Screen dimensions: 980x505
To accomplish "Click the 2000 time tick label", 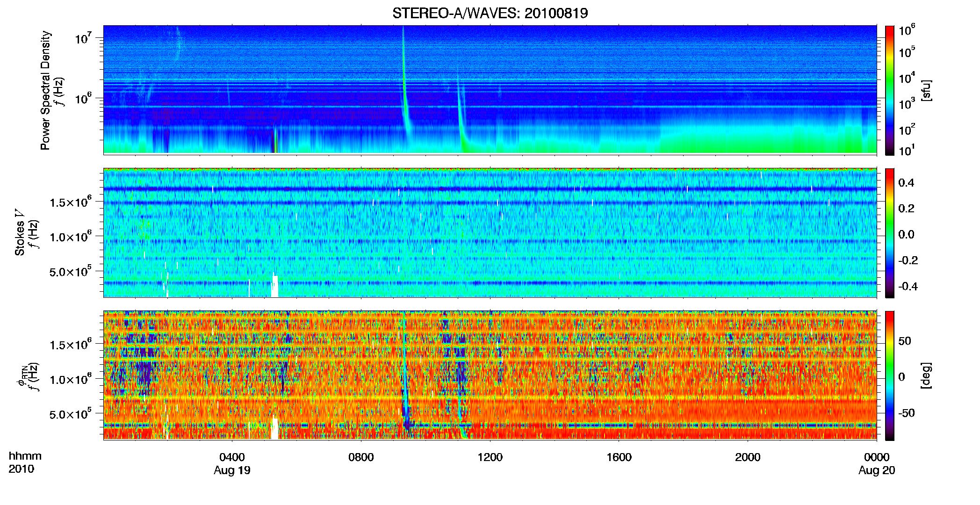I will pos(748,457).
